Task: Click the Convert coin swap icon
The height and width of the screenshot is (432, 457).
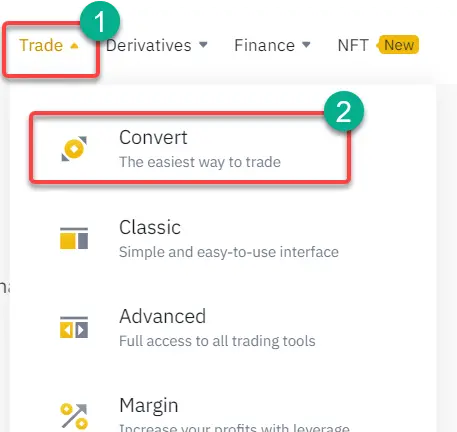Action: coord(74,148)
